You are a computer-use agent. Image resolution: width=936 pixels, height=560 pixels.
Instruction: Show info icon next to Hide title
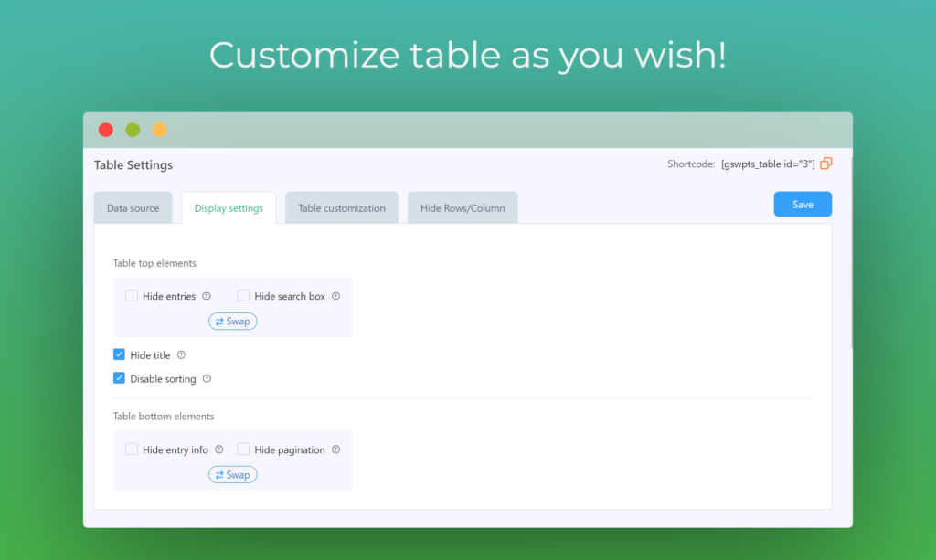tap(182, 354)
